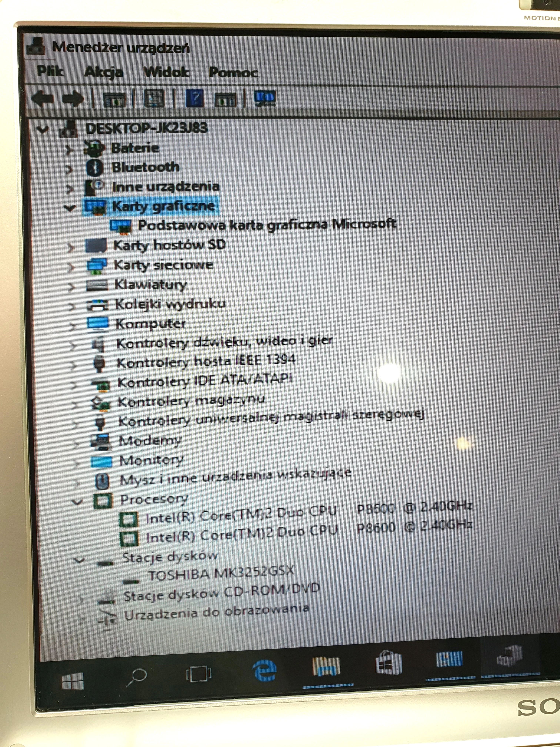
Task: Open the Pomoc menu
Action: click(x=234, y=72)
